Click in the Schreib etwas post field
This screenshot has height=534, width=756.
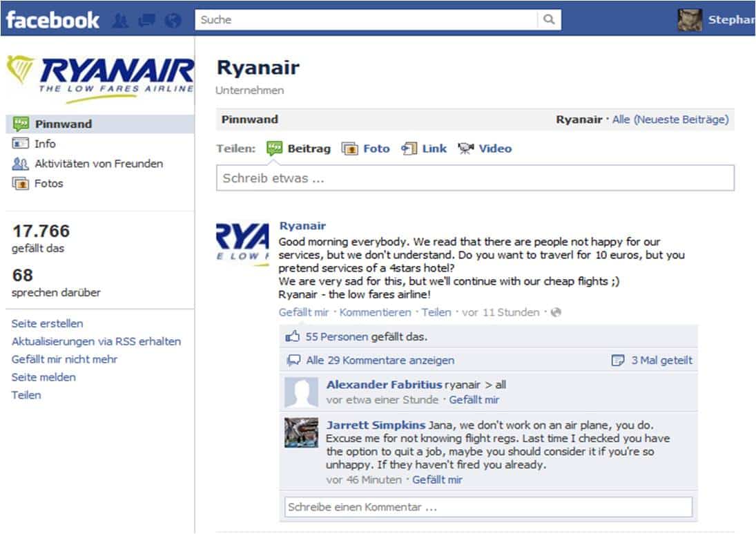click(x=475, y=178)
